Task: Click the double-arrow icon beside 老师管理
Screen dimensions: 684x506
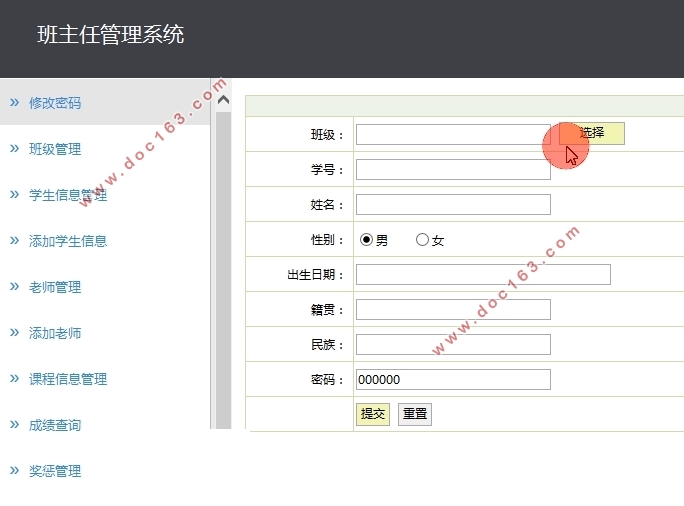Action: [x=14, y=287]
